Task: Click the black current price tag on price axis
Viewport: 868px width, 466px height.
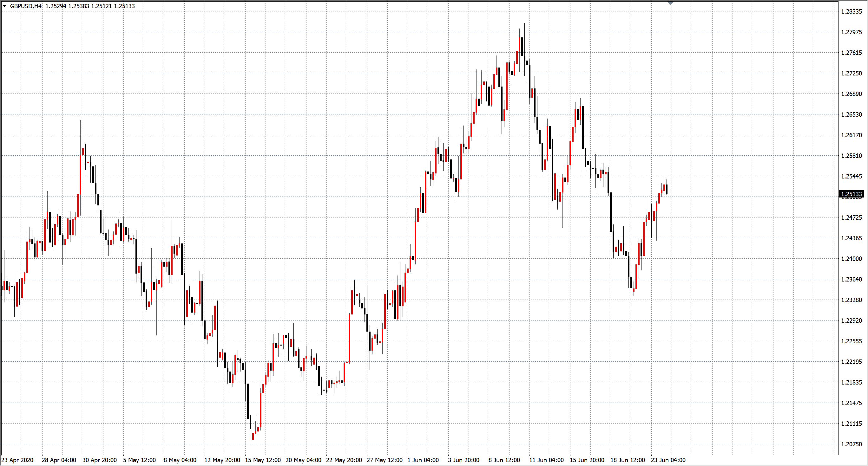Action: (x=851, y=194)
